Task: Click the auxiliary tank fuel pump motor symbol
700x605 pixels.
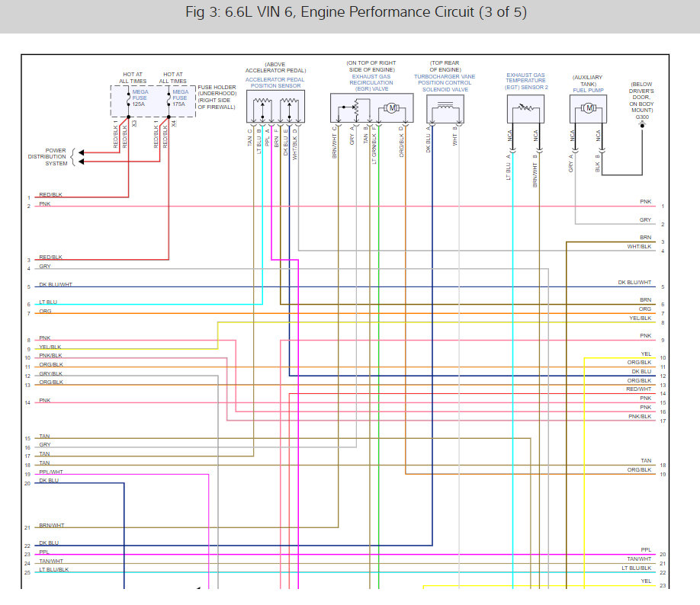Action: (589, 108)
